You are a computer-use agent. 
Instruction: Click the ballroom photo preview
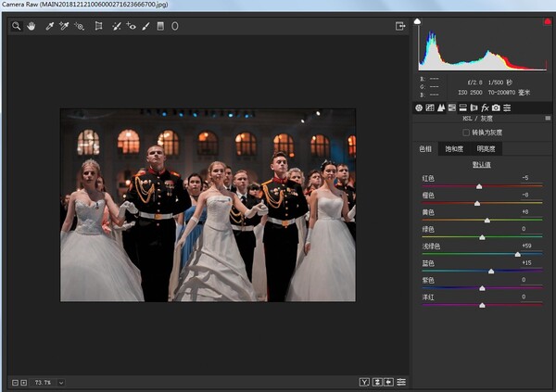point(208,205)
